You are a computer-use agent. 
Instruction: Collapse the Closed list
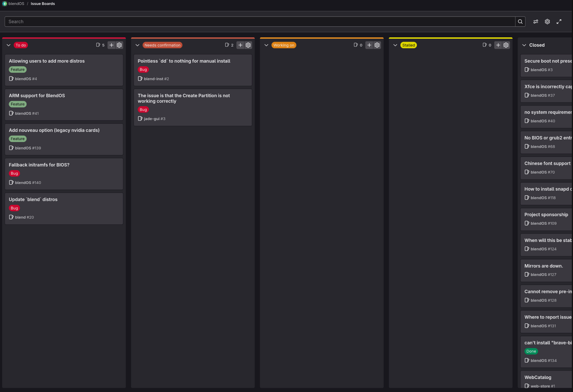[x=524, y=45]
